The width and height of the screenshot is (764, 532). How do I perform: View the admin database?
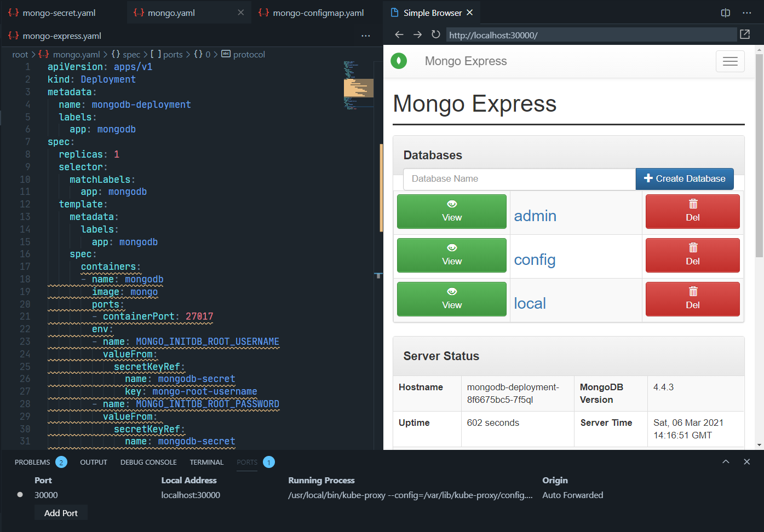tap(452, 211)
